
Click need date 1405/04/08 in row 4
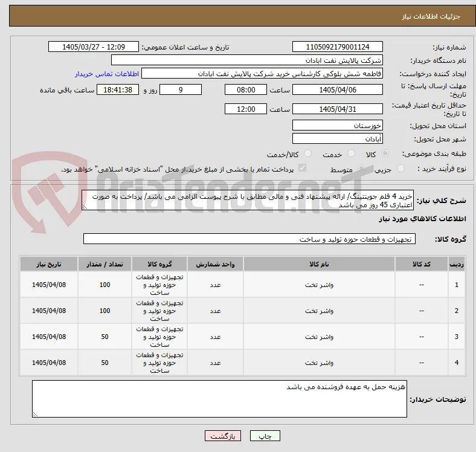pyautogui.click(x=49, y=363)
